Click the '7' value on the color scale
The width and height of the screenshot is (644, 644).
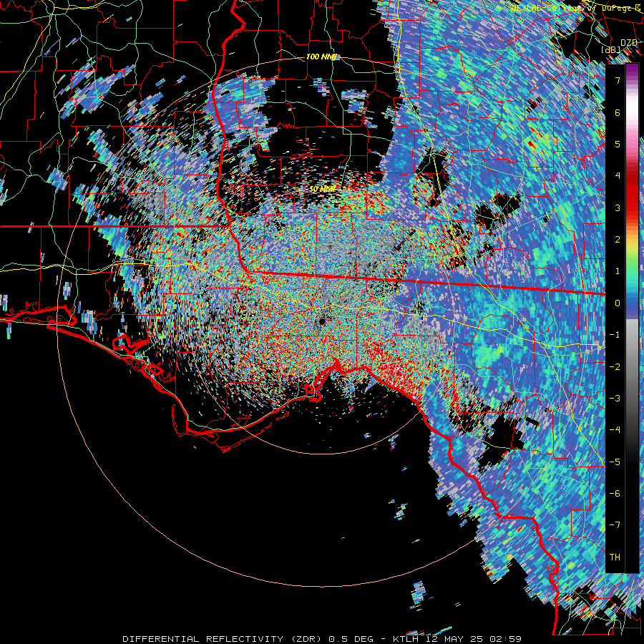point(618,80)
